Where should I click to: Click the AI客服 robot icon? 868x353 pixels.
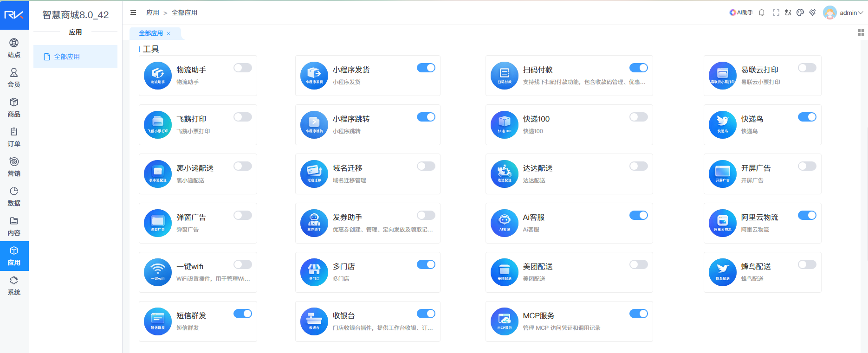pyautogui.click(x=505, y=223)
